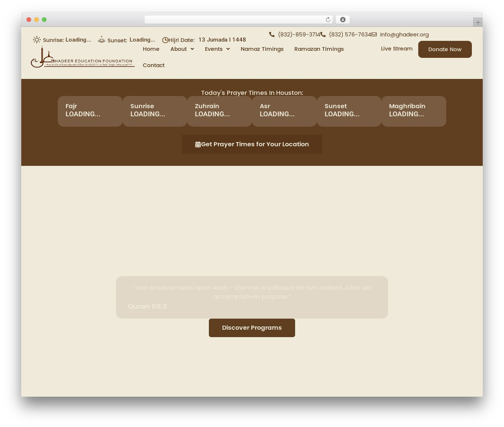504x427 pixels.
Task: Open the Namaz Timings page
Action: (262, 49)
